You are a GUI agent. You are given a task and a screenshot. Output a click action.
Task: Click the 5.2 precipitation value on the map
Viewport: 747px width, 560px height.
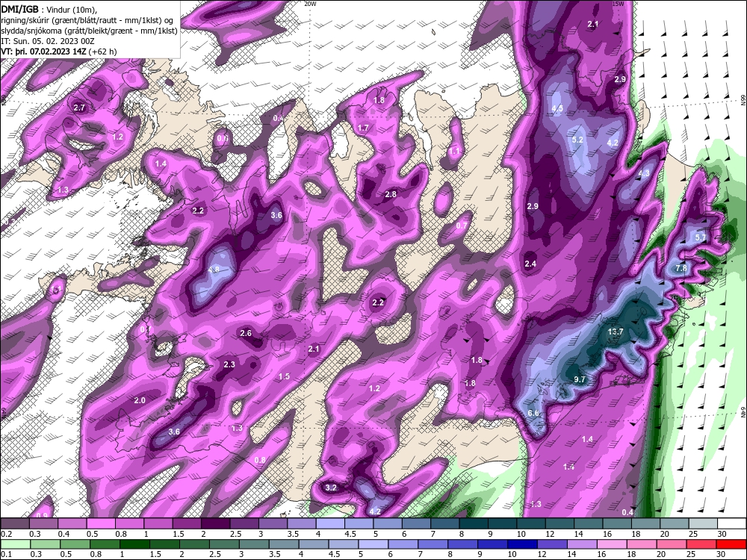tap(577, 140)
